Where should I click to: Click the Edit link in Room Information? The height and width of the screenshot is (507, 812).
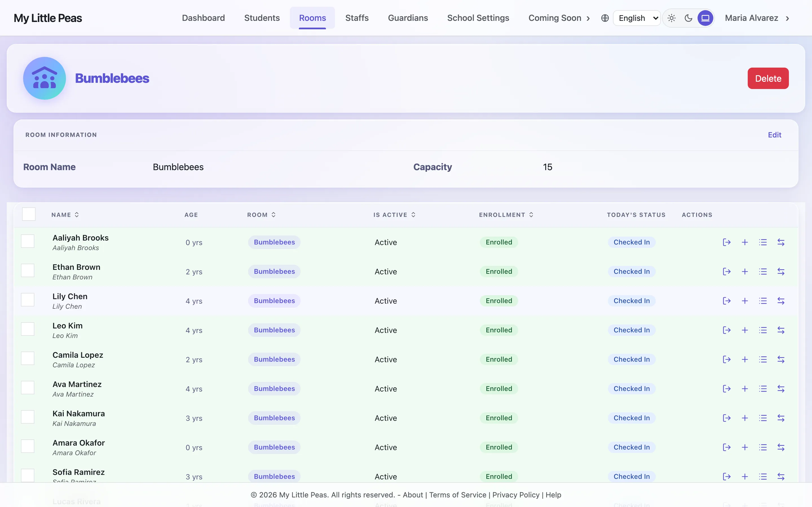775,135
